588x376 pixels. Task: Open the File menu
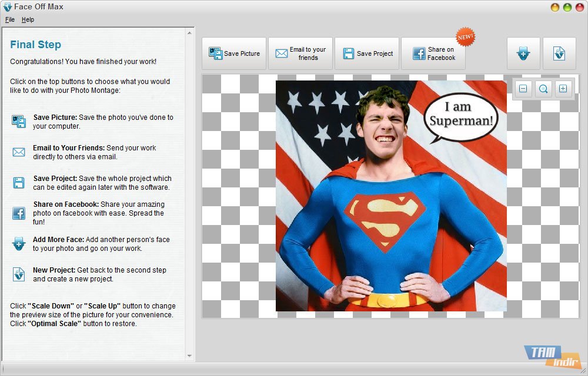(10, 19)
